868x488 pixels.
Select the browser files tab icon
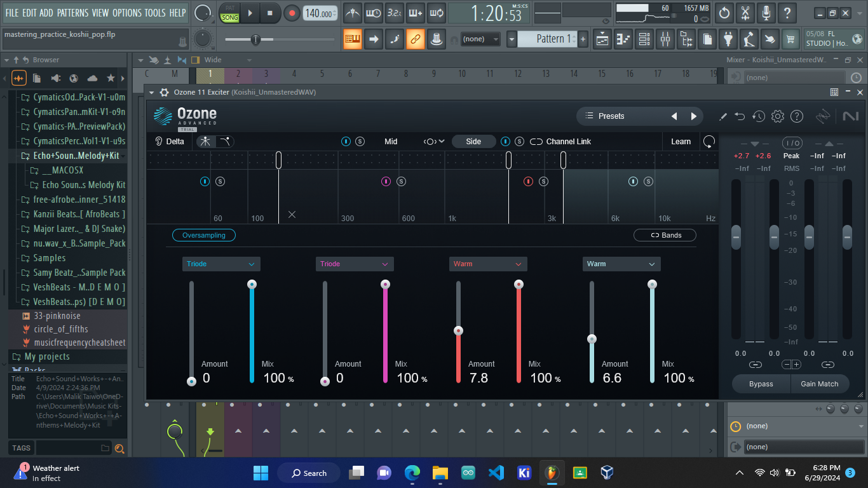[37, 78]
